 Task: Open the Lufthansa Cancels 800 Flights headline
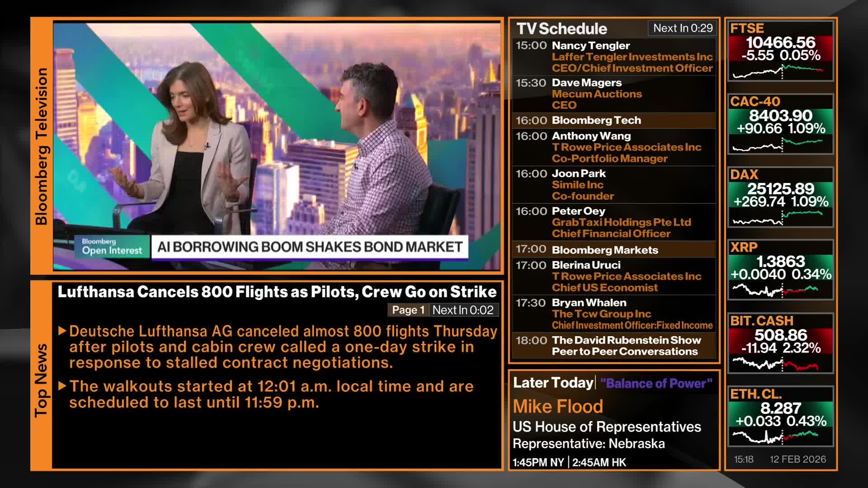click(277, 292)
